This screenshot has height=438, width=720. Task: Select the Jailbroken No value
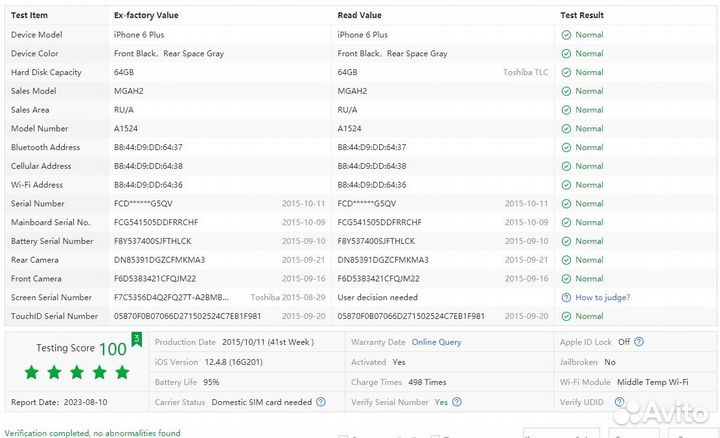coord(610,362)
